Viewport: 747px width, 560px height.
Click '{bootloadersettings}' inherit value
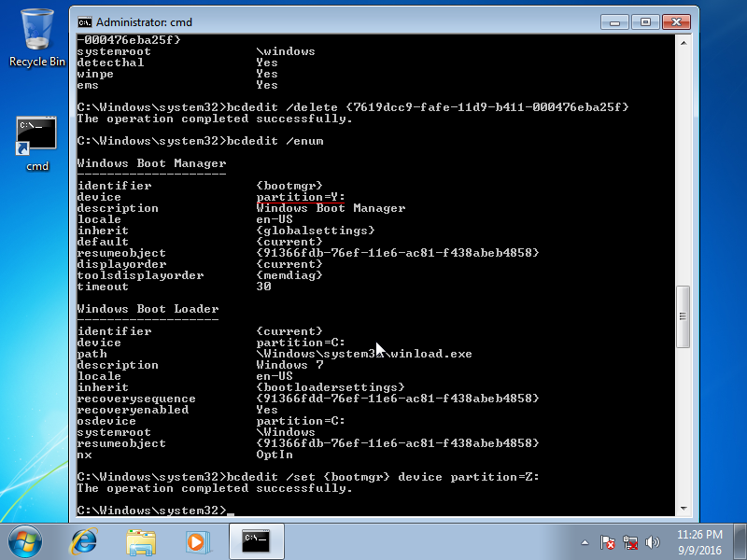(x=331, y=387)
